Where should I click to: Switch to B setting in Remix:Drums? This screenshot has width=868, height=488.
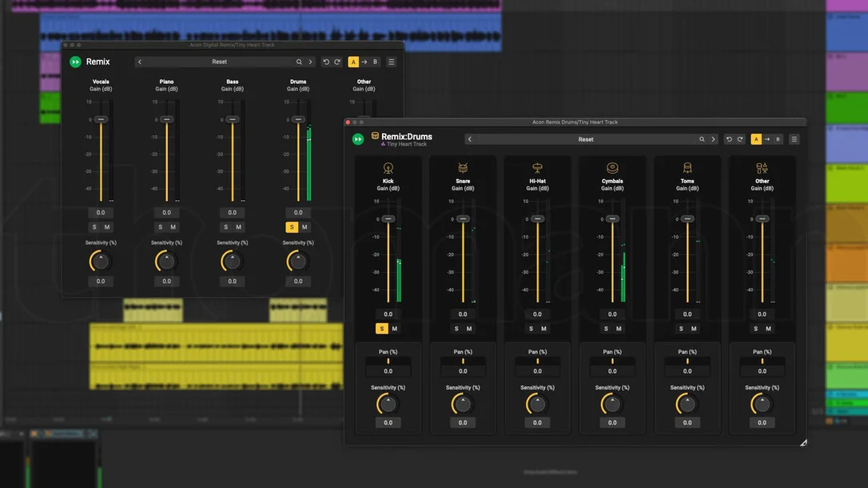[x=778, y=139]
